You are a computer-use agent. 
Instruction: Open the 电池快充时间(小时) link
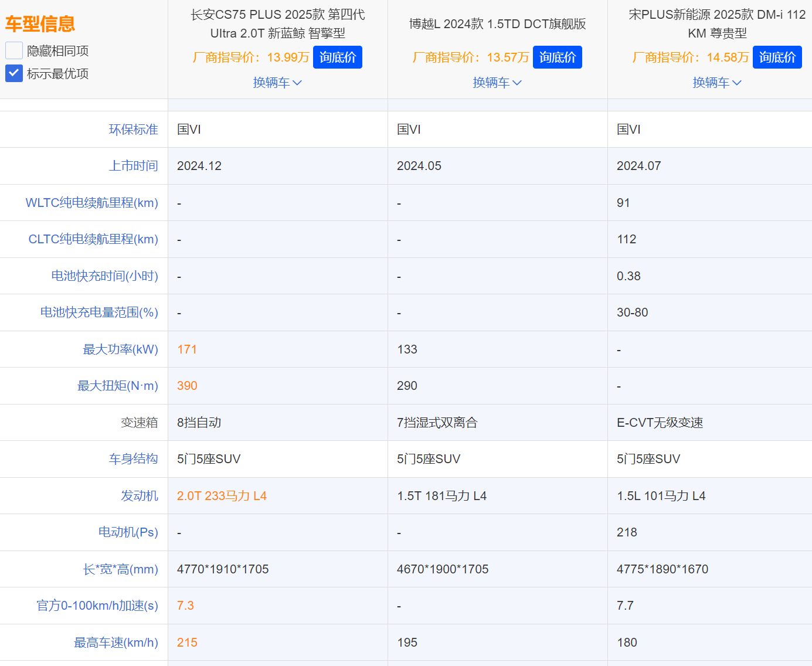(x=105, y=276)
